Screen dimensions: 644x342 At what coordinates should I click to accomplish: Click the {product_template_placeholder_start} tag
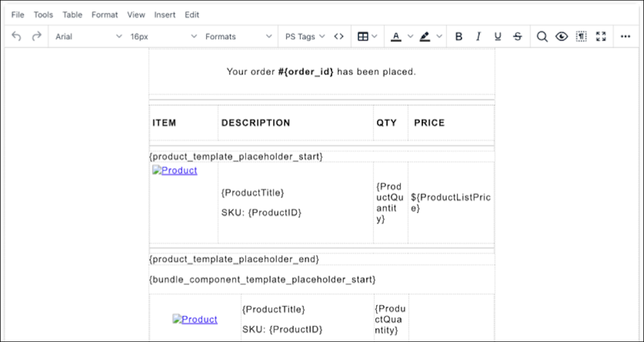click(236, 157)
